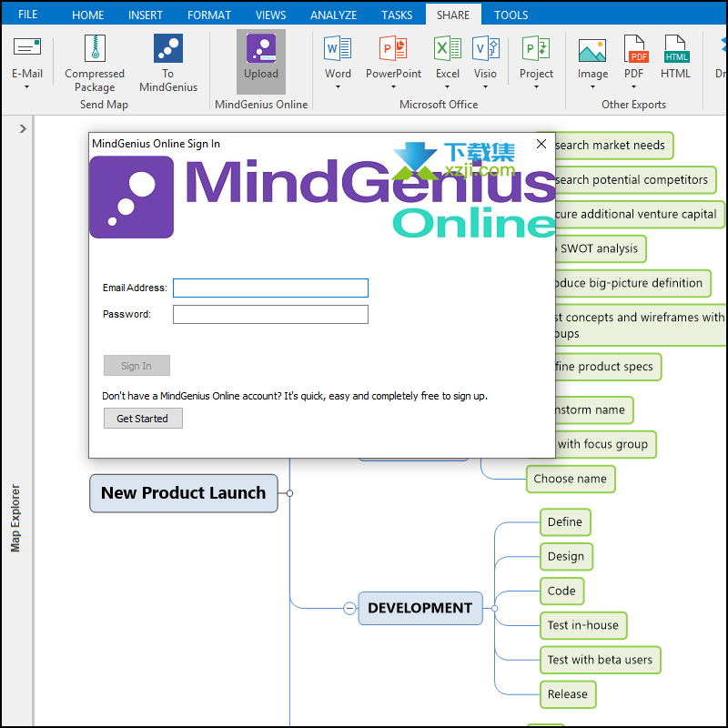Screen dimensions: 728x728
Task: Select the SHARE ribbon tab
Action: click(x=453, y=15)
